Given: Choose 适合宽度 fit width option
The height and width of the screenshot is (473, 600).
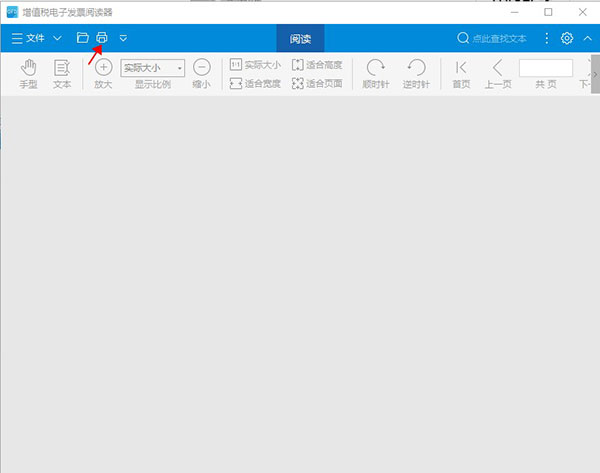Looking at the screenshot, I should click(x=255, y=83).
